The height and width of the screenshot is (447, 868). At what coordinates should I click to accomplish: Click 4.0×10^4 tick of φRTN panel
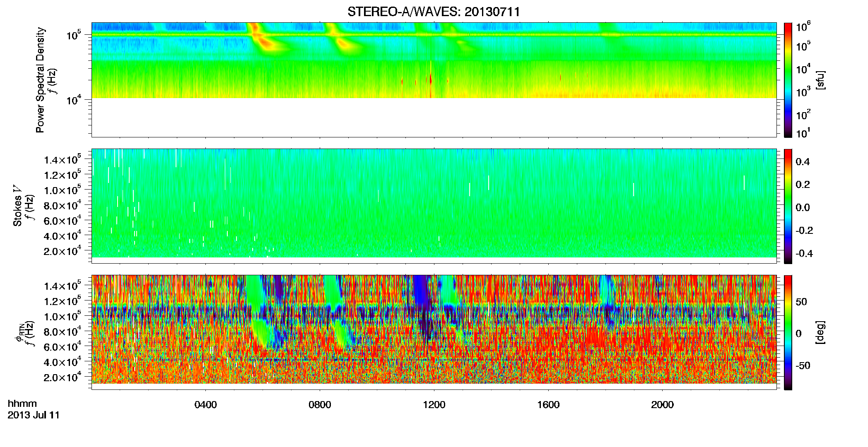tap(63, 362)
